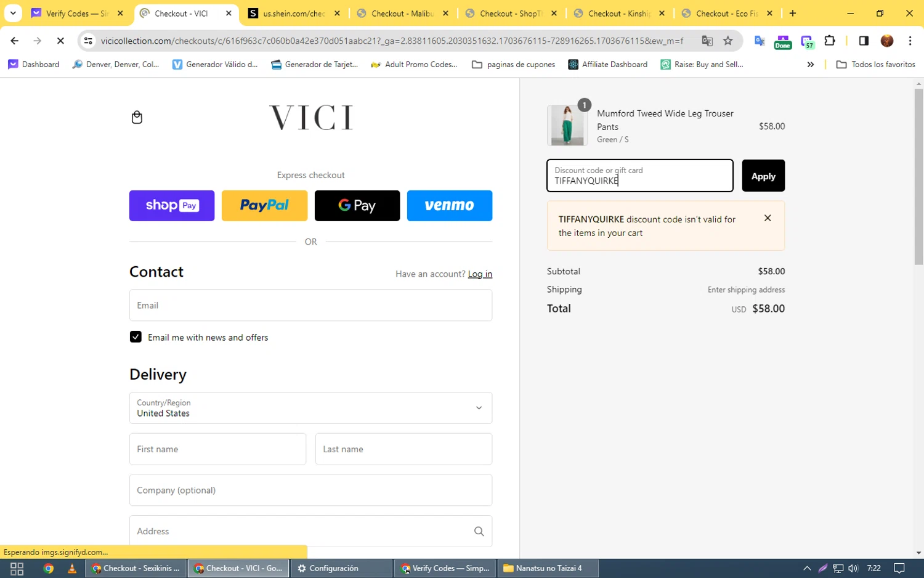Image resolution: width=924 pixels, height=578 pixels.
Task: Switch to the Configuración taskbar window
Action: [x=341, y=568]
